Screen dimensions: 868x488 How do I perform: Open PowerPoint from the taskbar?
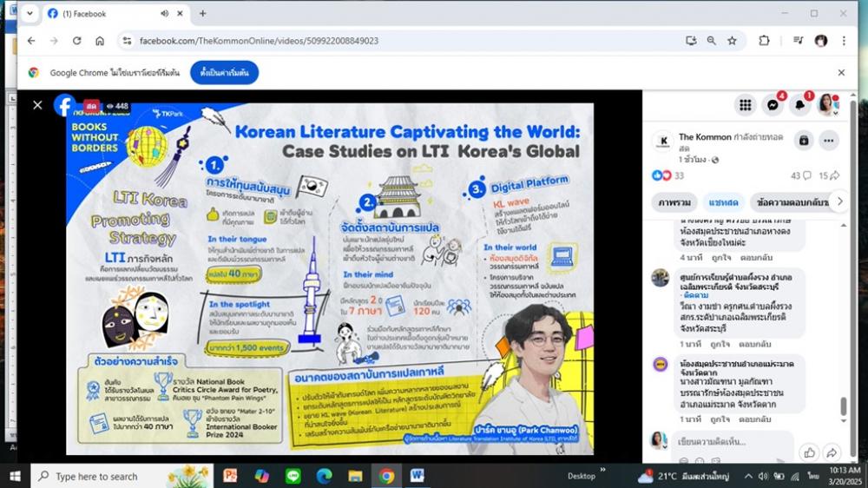tap(230, 476)
